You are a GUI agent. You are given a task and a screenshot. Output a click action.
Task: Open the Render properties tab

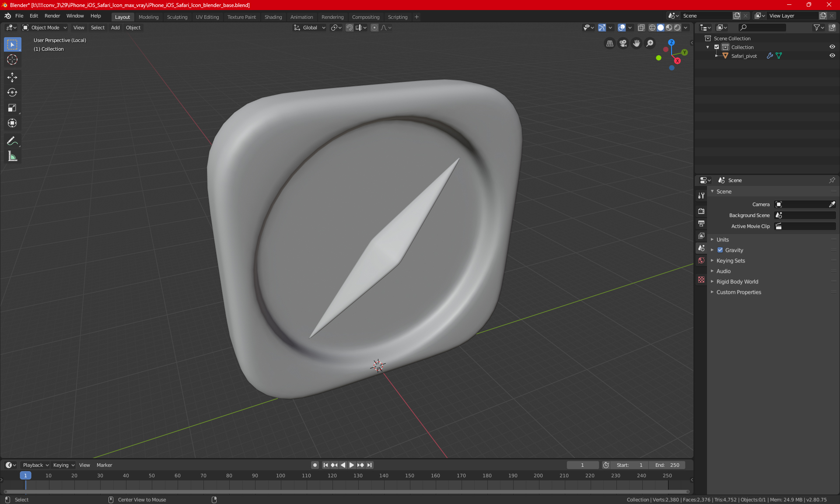click(x=701, y=211)
